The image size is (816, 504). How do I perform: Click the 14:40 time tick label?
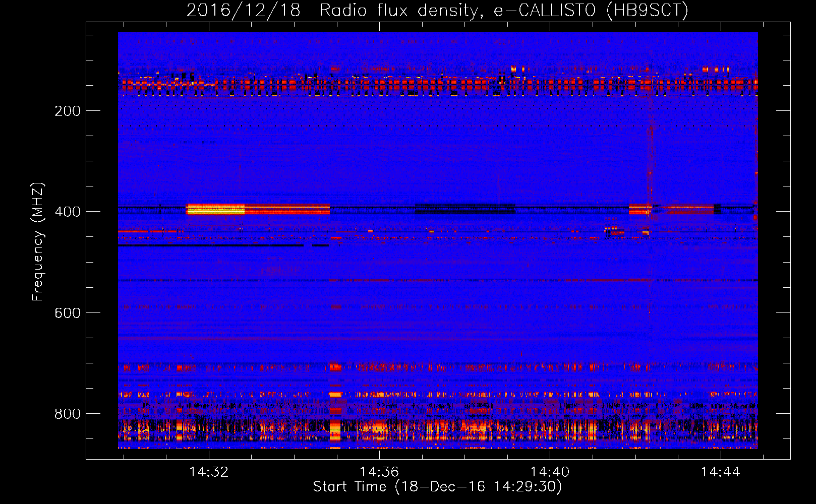coord(550,472)
